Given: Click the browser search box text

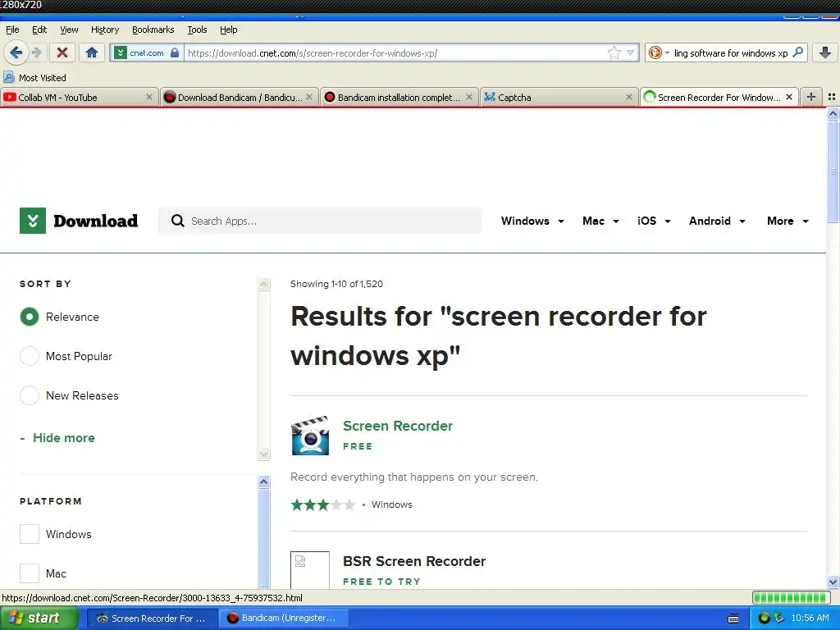Looking at the screenshot, I should pos(731,52).
